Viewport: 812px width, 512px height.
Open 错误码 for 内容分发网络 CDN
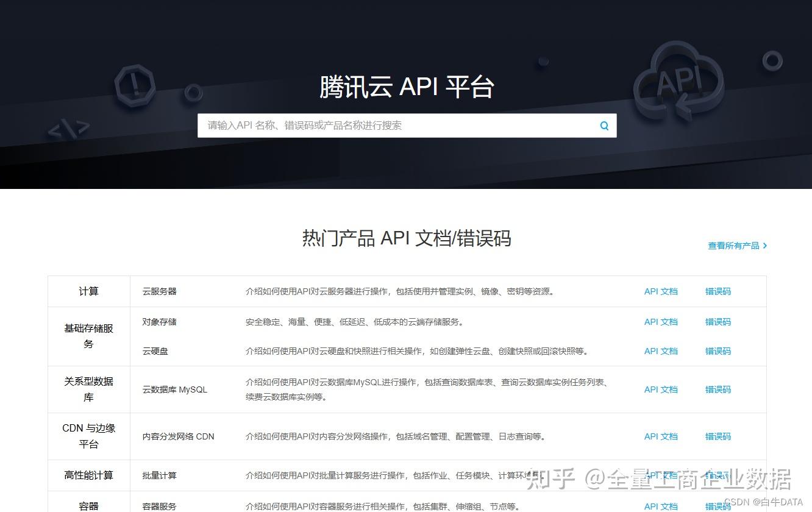click(718, 436)
